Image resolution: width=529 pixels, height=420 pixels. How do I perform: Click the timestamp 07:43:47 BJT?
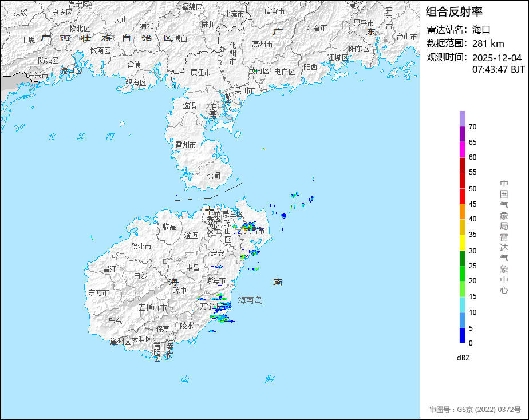(498, 69)
